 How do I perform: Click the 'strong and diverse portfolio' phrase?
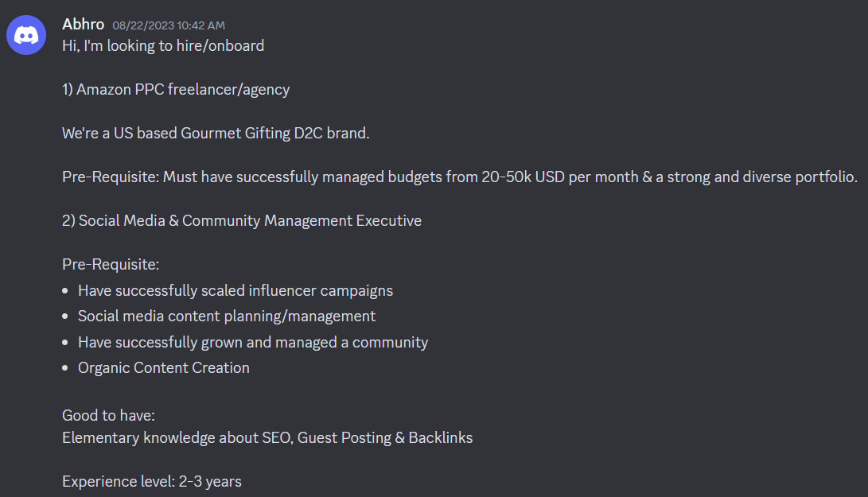coord(761,177)
